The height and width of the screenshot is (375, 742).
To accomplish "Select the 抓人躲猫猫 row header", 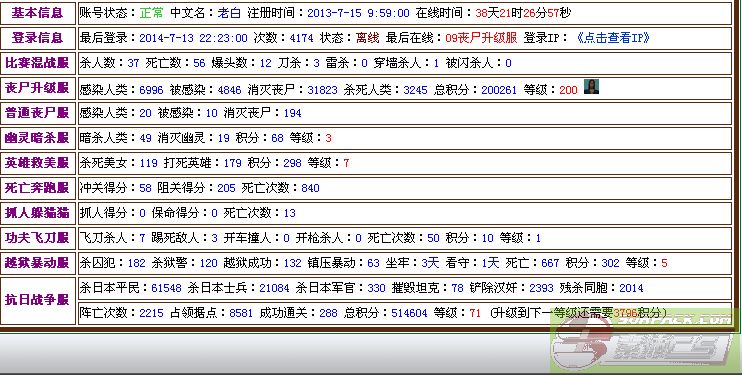I will (37, 213).
